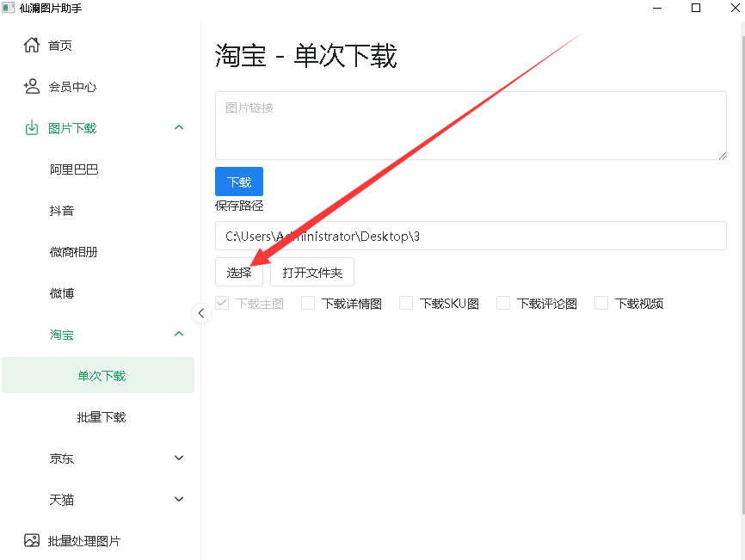The width and height of the screenshot is (745, 560).
Task: Click into the 图片链接 text area
Action: tap(471, 126)
